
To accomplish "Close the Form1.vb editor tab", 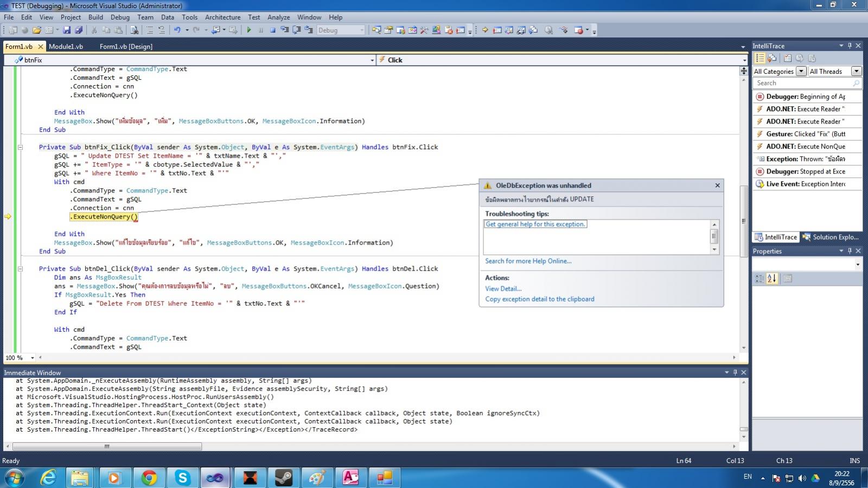I will pos(40,47).
